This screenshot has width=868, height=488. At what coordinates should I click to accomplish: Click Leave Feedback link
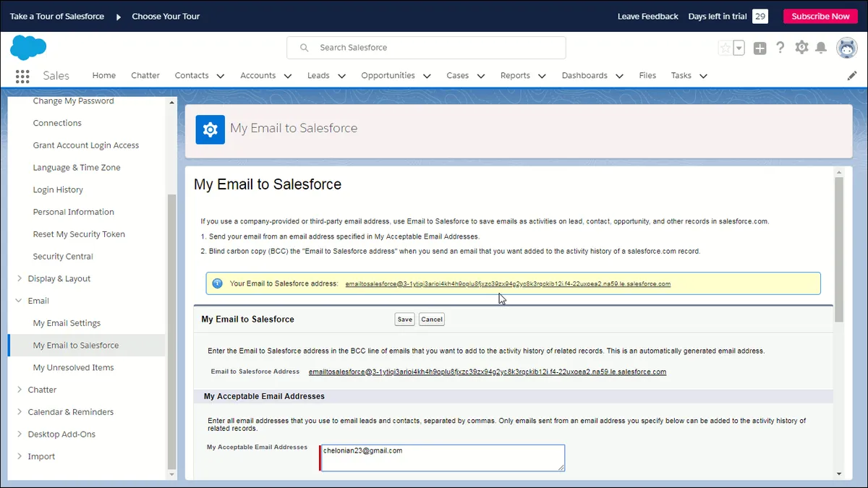click(x=648, y=17)
